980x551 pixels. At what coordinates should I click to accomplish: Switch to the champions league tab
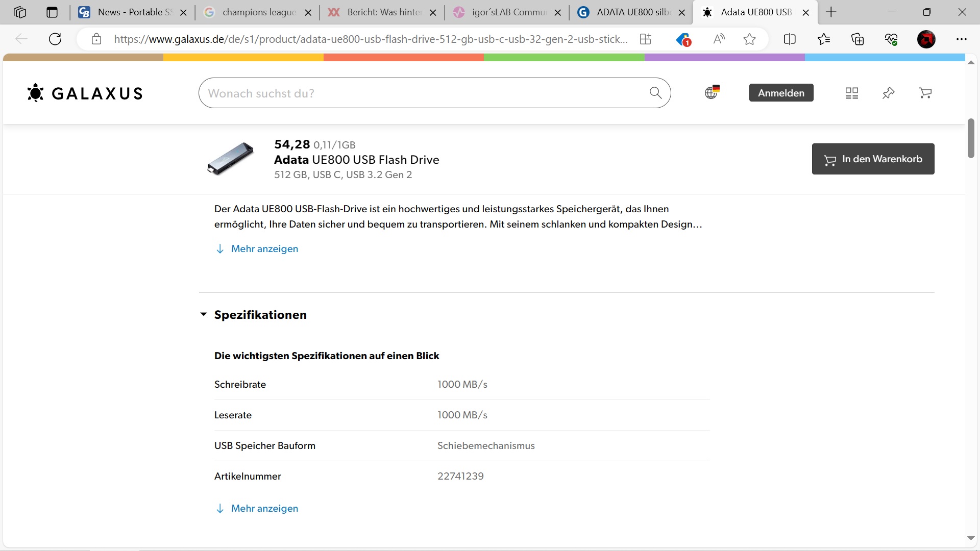tap(259, 12)
